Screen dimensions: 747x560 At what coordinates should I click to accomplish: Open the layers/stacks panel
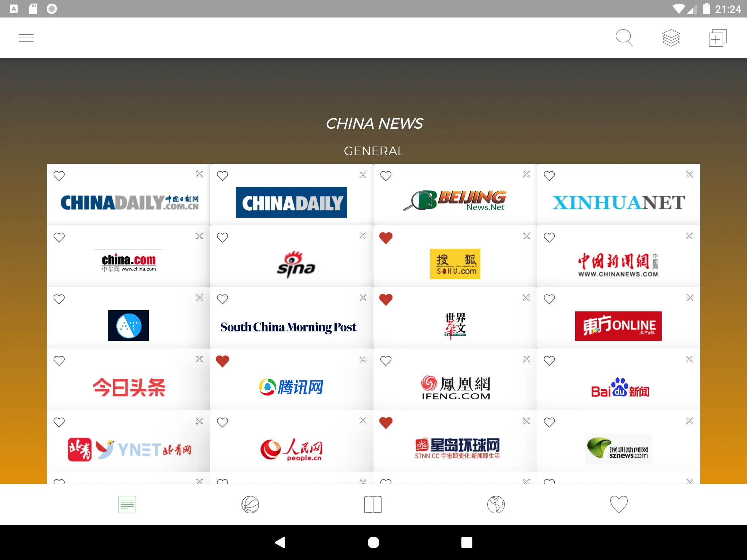670,38
